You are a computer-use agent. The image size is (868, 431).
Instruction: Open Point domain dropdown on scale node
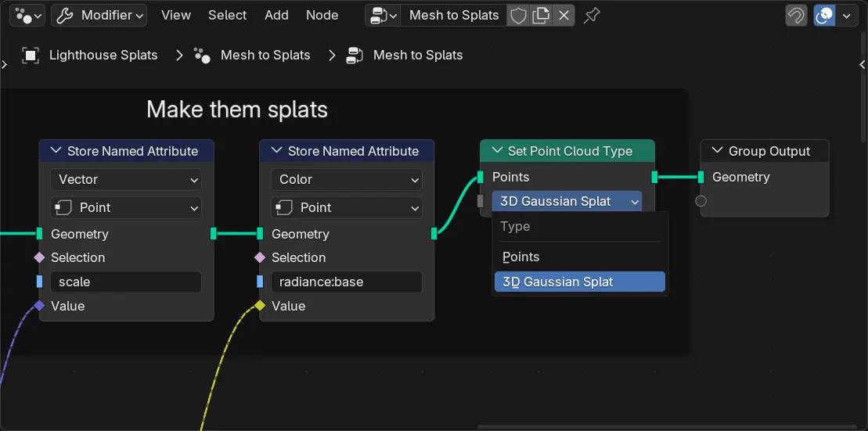click(x=126, y=208)
